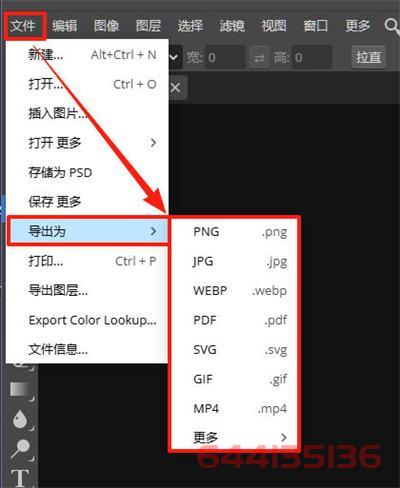Click the height 高 input field
Image resolution: width=400 pixels, height=488 pixels.
[x=312, y=58]
